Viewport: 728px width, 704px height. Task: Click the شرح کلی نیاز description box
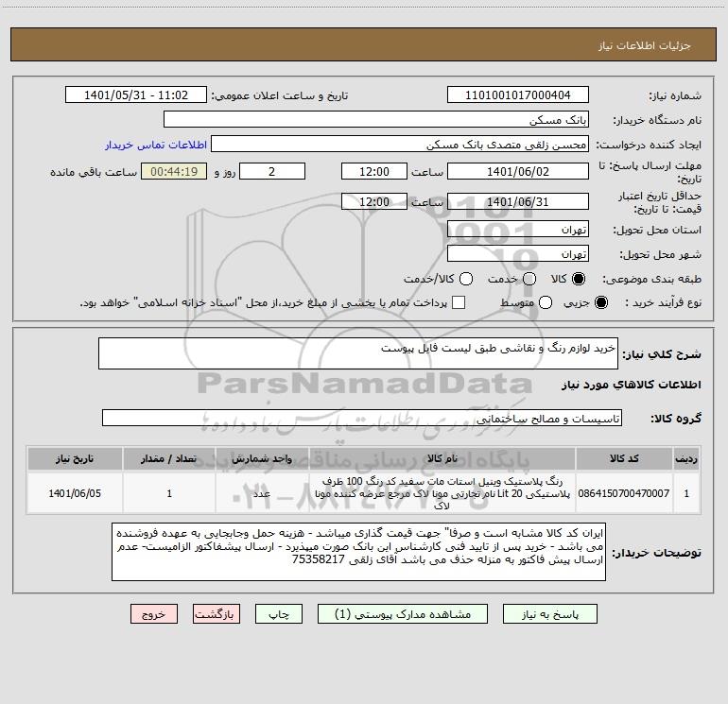coord(358,353)
